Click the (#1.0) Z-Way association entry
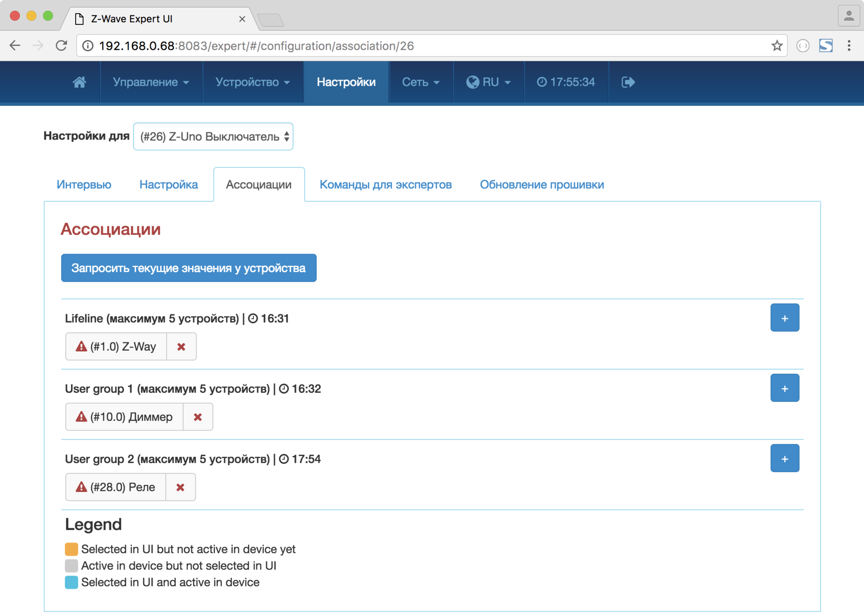 [116, 346]
